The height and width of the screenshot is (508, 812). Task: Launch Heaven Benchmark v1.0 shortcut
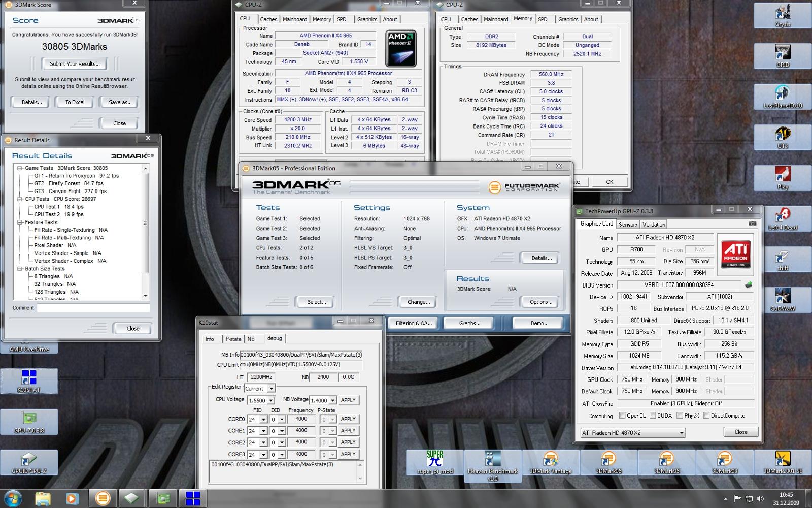492,466
